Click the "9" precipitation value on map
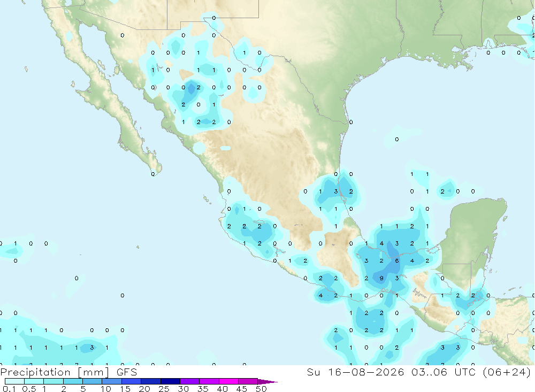This screenshot has height=392, width=535. [381, 279]
